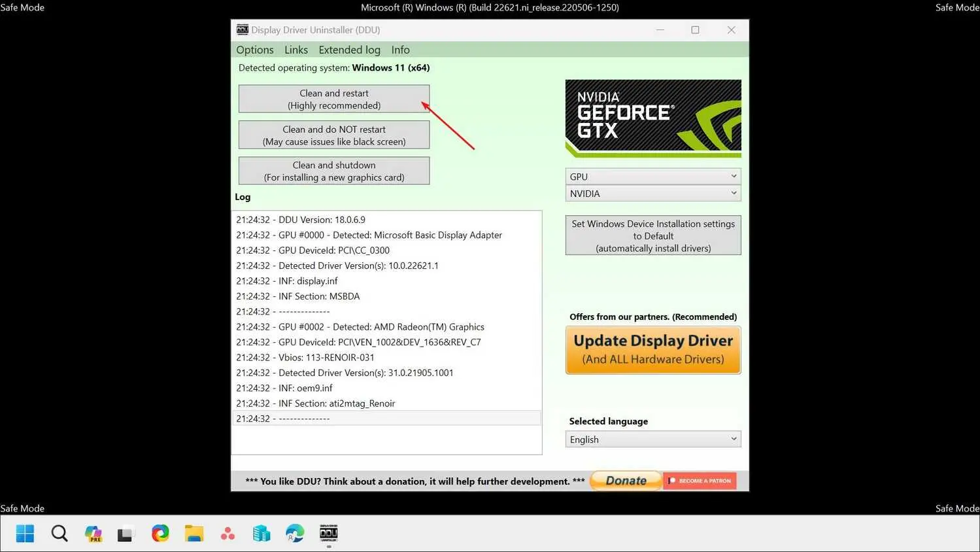
Task: Select log line 'INF: display.inf'
Action: coord(386,281)
